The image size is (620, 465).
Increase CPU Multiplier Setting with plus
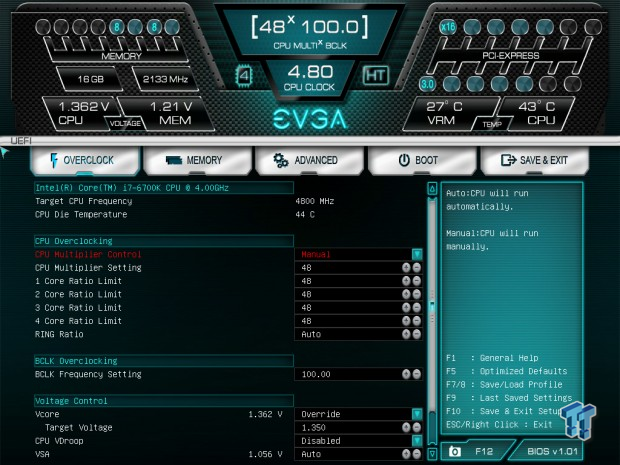point(406,268)
